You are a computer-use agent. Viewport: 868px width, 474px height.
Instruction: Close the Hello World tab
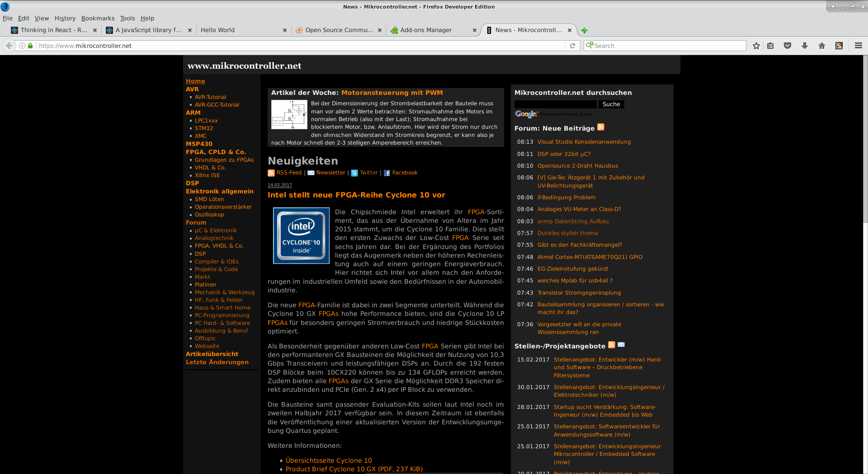(285, 30)
